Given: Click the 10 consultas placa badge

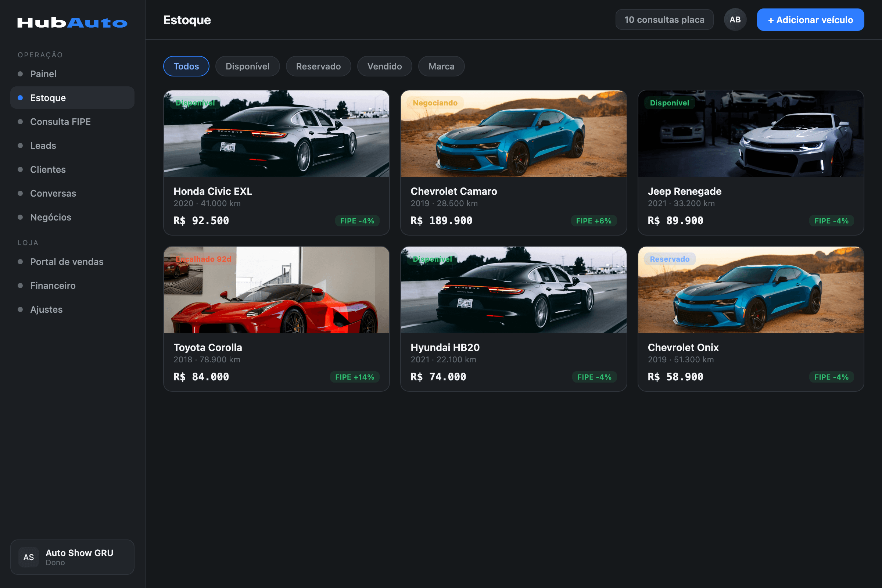Looking at the screenshot, I should pyautogui.click(x=664, y=19).
